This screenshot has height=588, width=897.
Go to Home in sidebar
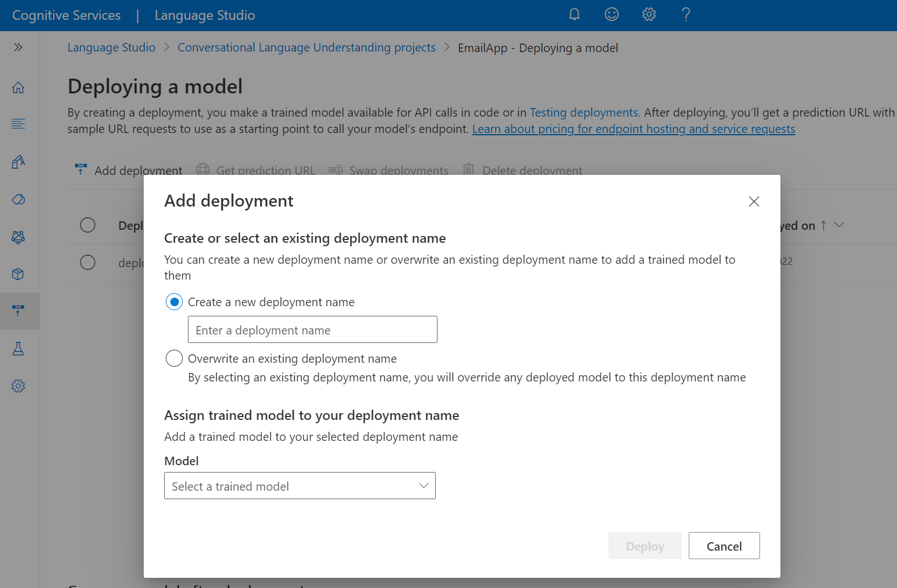[x=18, y=88]
